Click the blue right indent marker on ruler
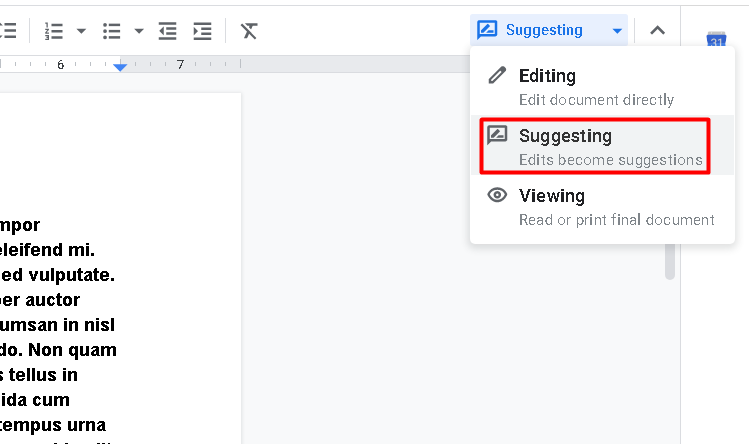This screenshot has height=444, width=749. click(120, 66)
